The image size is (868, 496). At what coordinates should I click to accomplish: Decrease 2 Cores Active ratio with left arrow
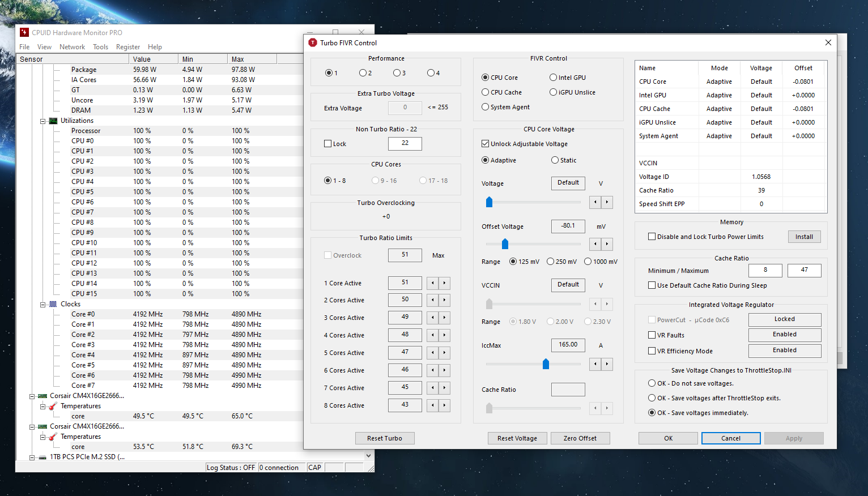coord(433,300)
